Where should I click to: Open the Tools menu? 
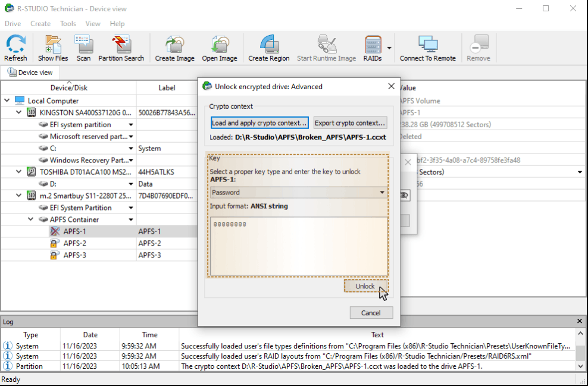pos(68,23)
